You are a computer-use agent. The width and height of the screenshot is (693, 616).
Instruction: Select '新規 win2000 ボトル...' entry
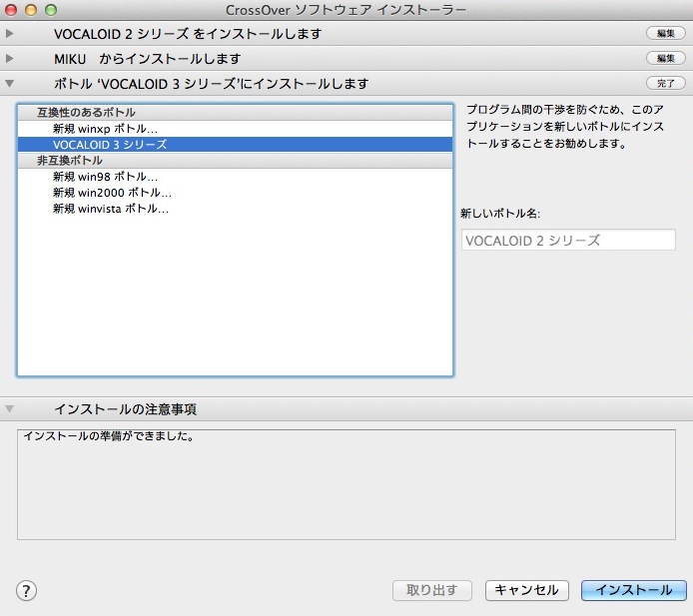point(235,193)
